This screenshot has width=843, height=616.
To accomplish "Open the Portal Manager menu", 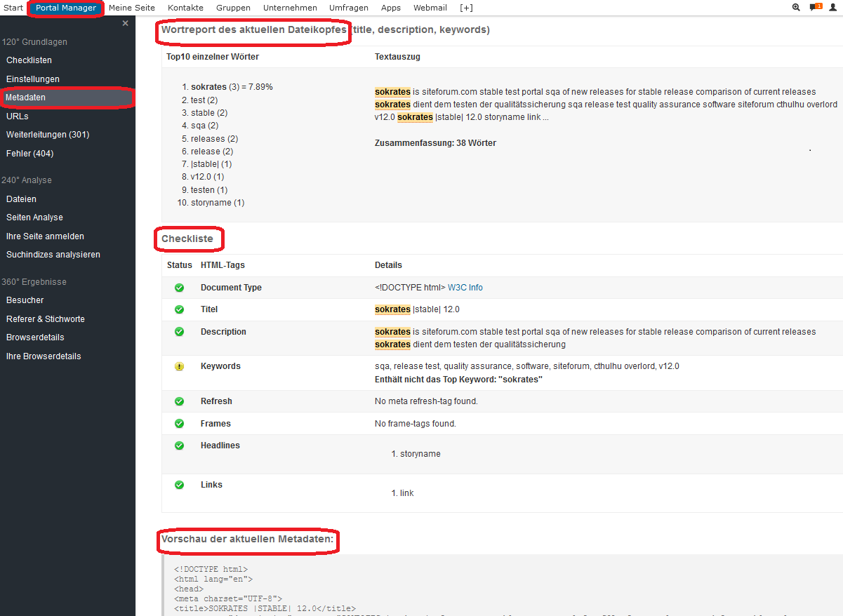I will pos(66,8).
